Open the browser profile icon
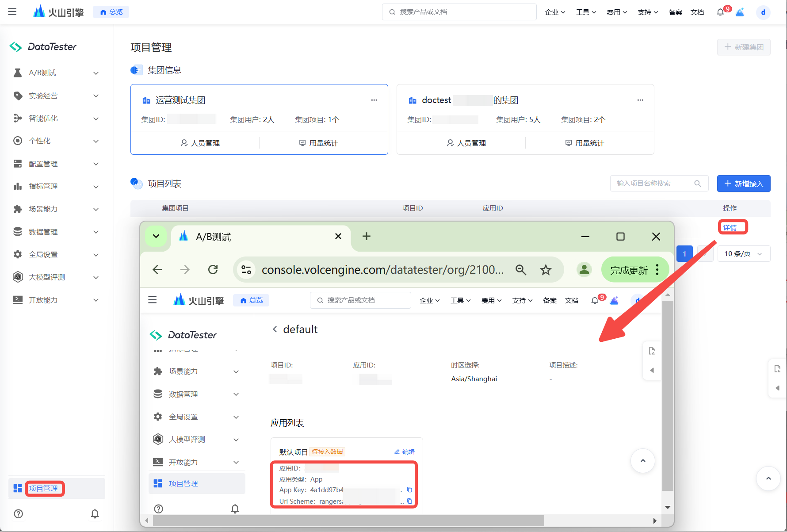This screenshot has height=532, width=787. pyautogui.click(x=585, y=270)
